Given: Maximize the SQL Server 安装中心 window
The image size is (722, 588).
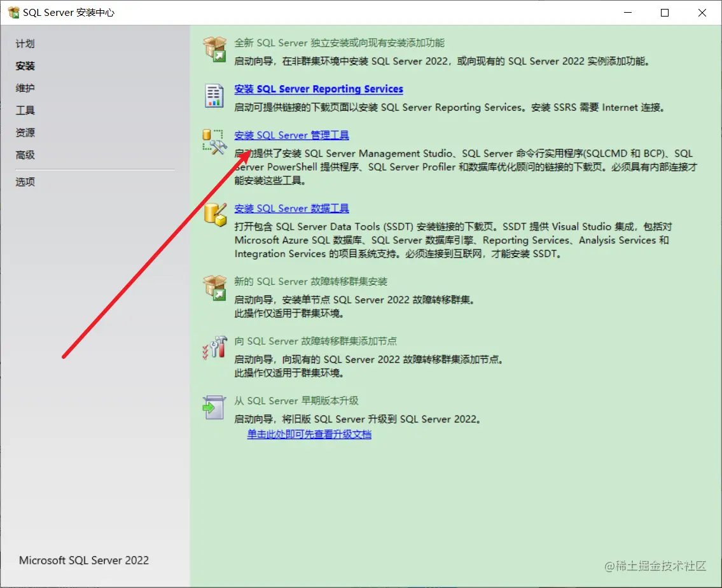Looking at the screenshot, I should (665, 13).
